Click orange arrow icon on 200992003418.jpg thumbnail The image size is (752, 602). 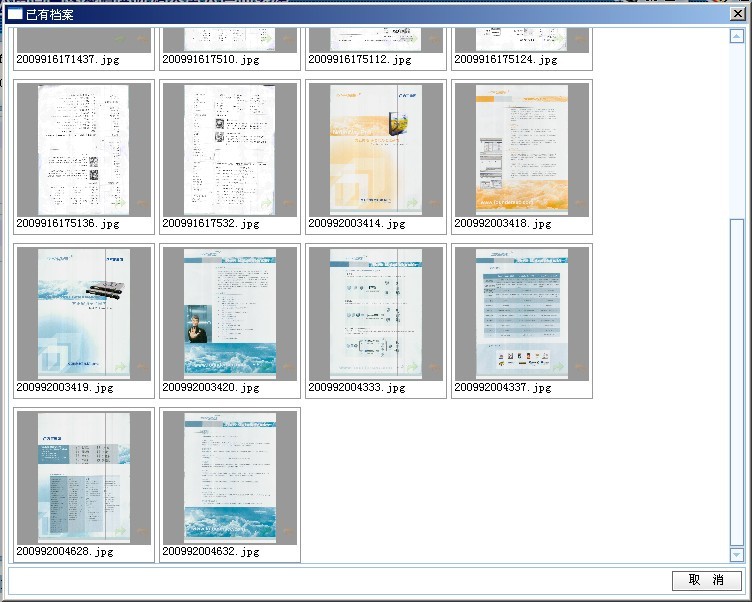581,203
